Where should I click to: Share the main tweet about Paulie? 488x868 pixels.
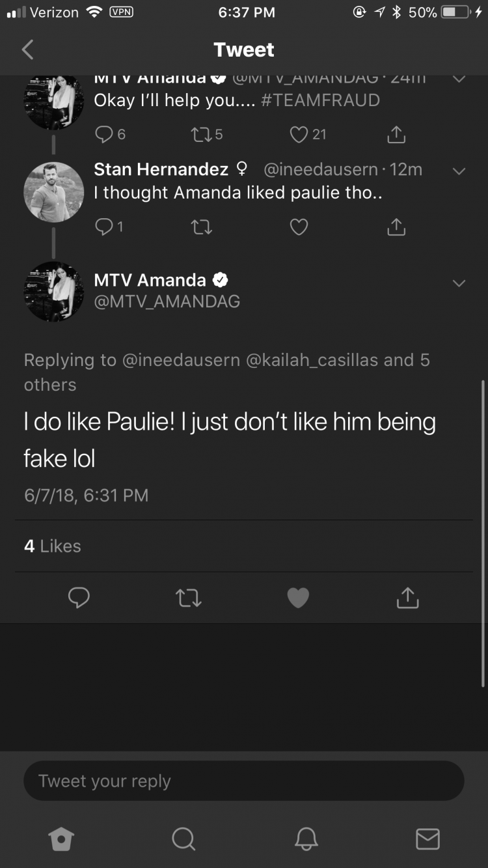[407, 597]
